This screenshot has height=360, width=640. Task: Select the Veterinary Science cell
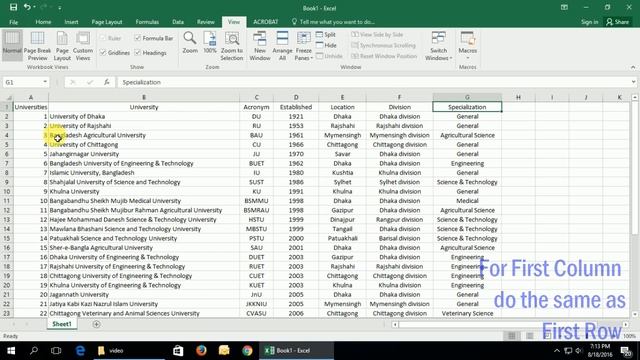[x=467, y=313]
